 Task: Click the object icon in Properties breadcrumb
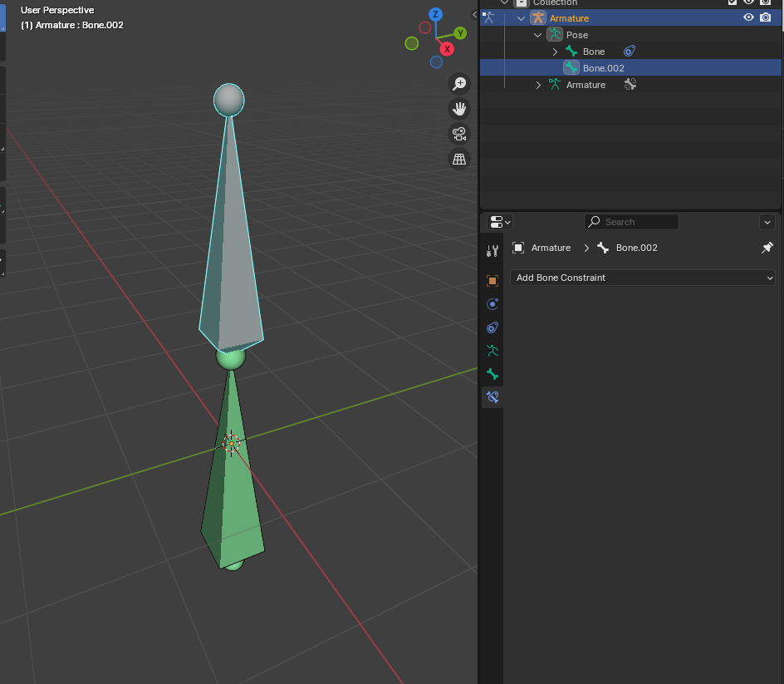point(518,248)
